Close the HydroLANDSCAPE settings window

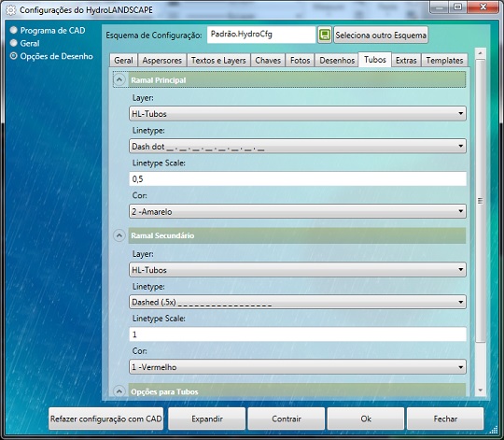click(483, 7)
